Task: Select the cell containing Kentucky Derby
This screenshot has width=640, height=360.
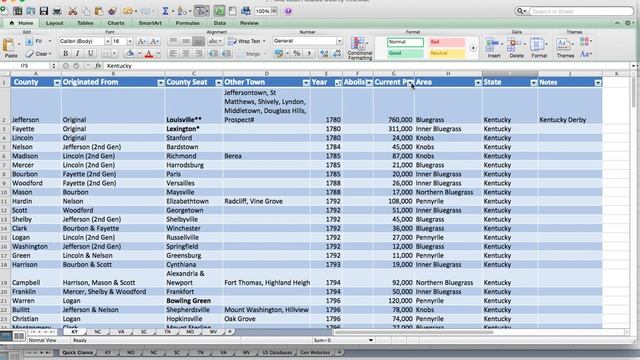Action: pyautogui.click(x=570, y=106)
